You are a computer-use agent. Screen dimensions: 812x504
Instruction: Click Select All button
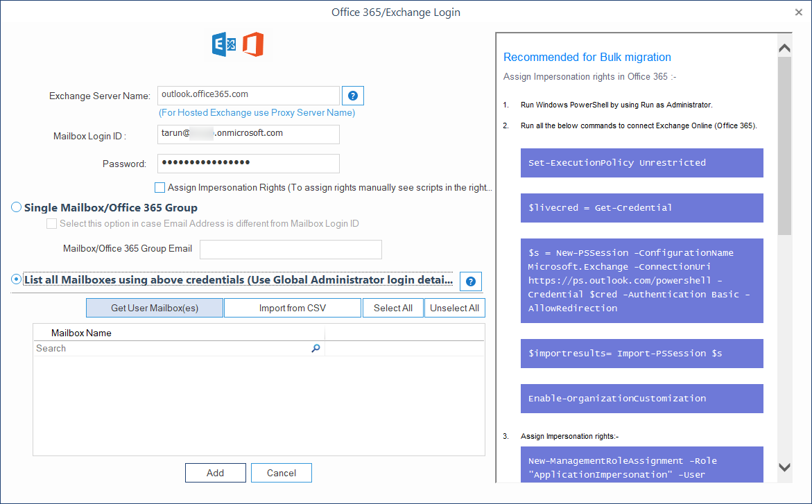[x=393, y=308]
